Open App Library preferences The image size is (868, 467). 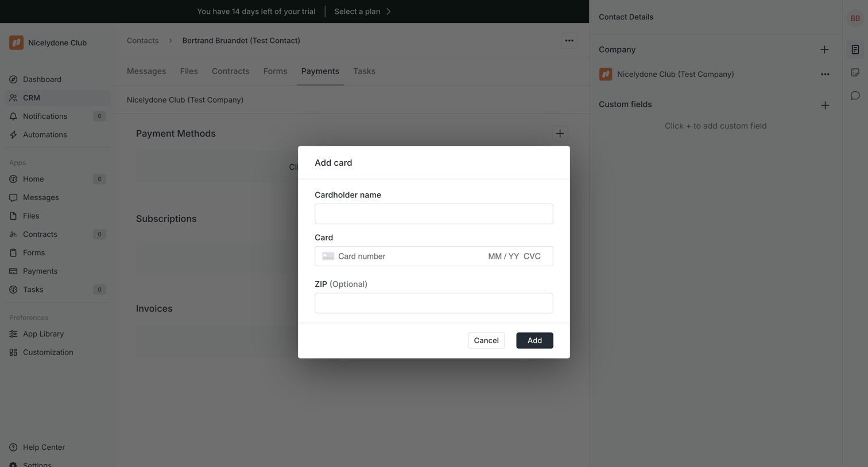tap(57, 334)
